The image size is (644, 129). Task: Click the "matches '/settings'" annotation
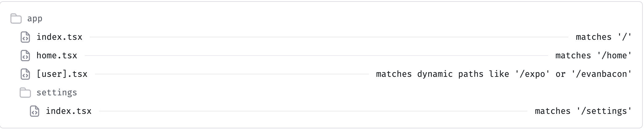[584, 111]
